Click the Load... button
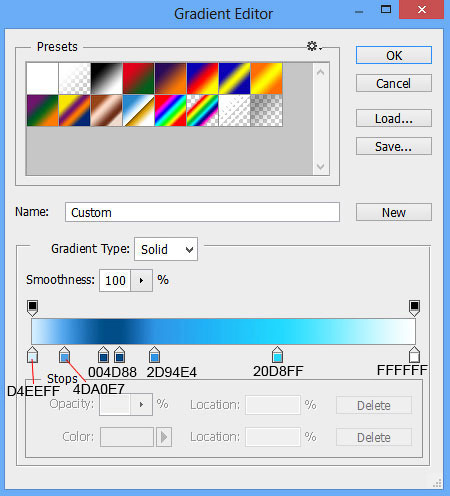The height and width of the screenshot is (496, 450). [394, 118]
